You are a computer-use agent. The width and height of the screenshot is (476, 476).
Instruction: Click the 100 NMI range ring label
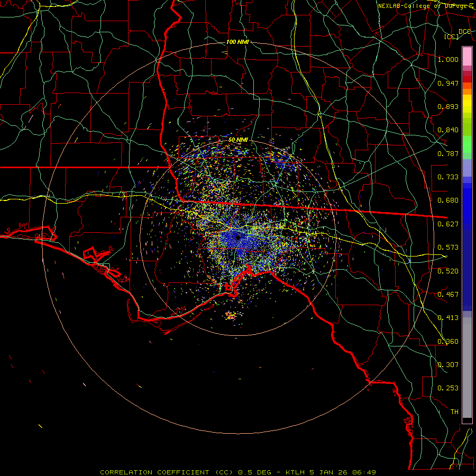tap(237, 42)
